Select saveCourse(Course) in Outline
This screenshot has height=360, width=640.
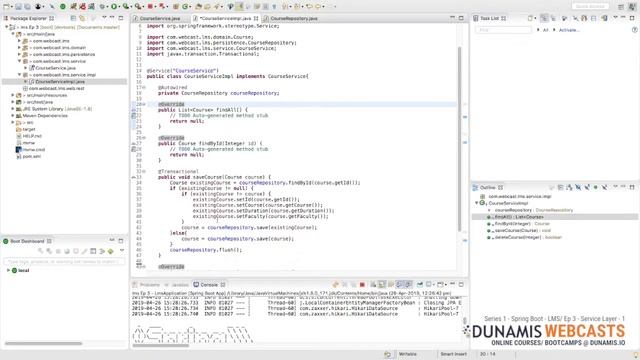[522, 230]
